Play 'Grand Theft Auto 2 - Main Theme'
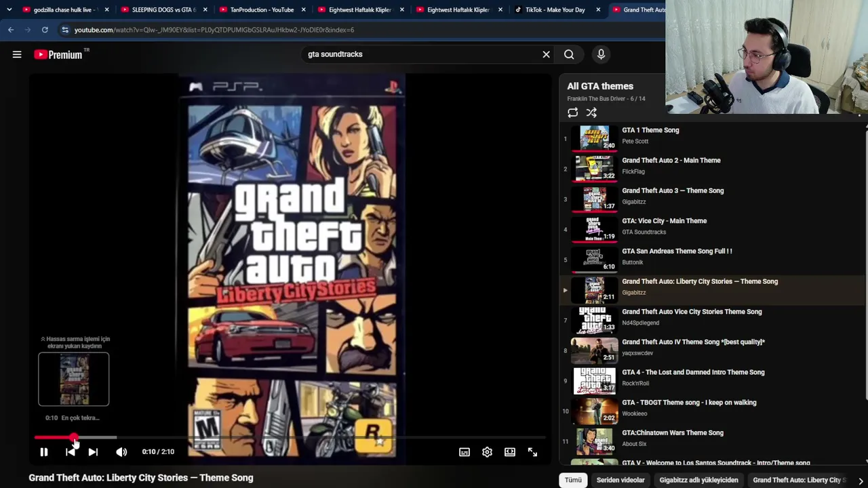This screenshot has width=868, height=488. pyautogui.click(x=671, y=161)
